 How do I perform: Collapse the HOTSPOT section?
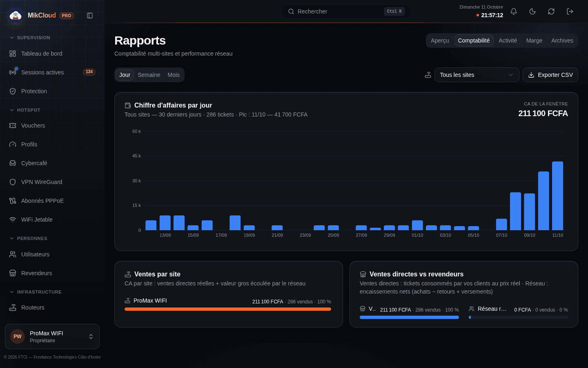point(24,110)
